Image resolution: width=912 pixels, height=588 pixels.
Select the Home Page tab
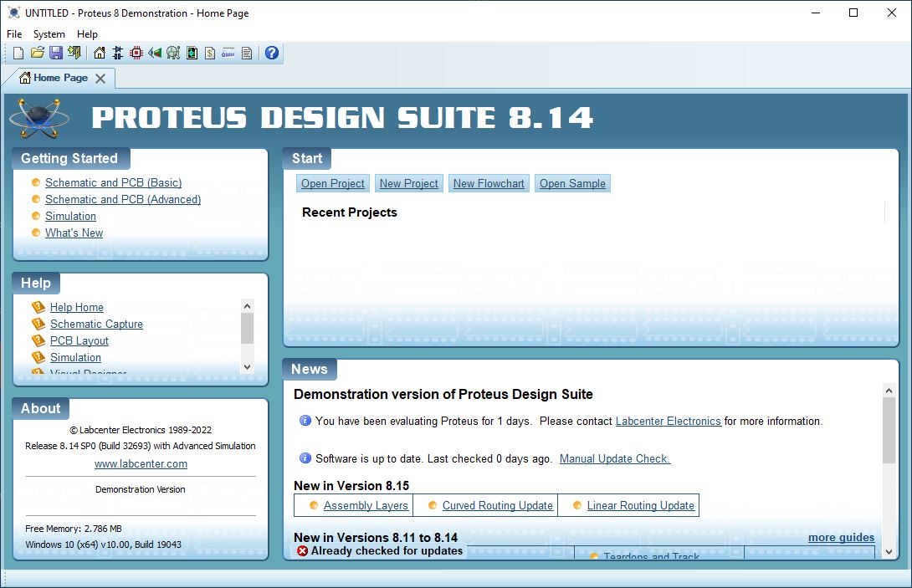point(59,78)
